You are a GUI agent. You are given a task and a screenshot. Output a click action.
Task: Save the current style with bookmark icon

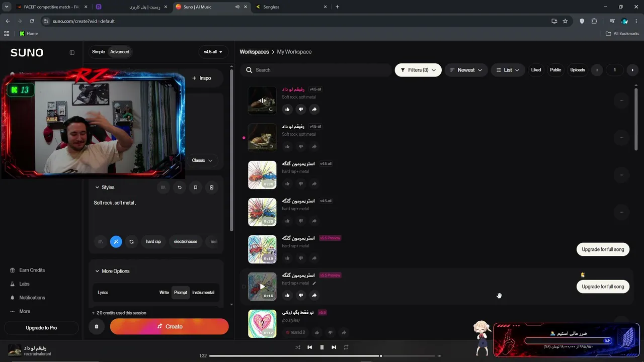click(x=195, y=188)
